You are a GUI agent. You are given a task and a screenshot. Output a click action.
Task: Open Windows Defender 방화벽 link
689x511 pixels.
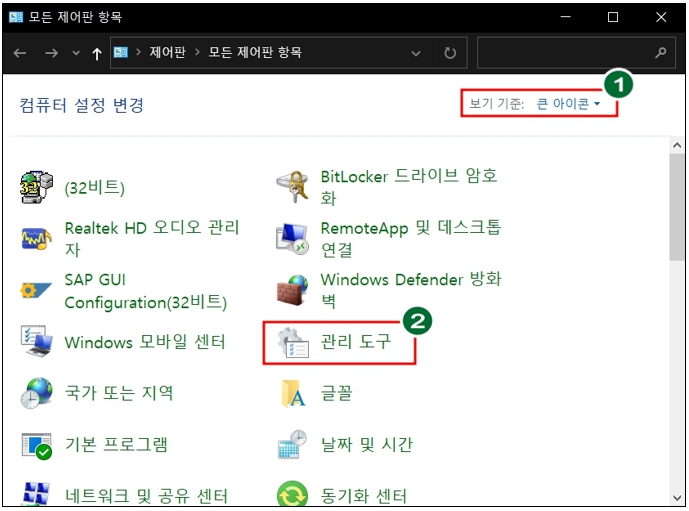tap(411, 290)
